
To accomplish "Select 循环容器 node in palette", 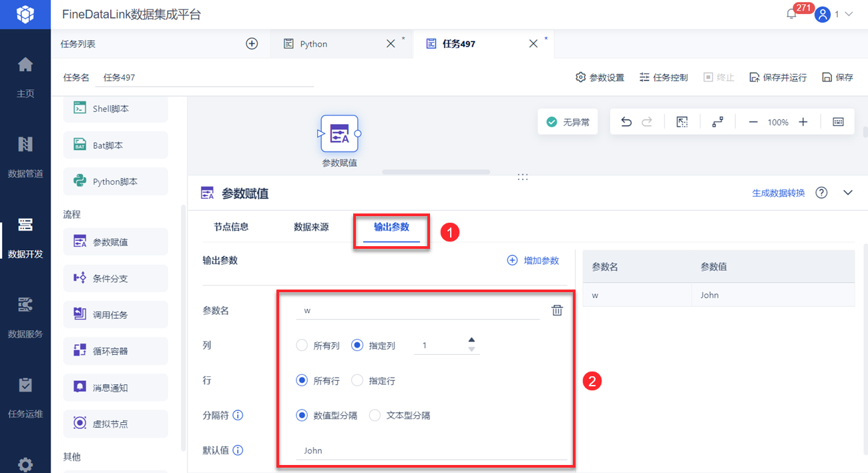I will (x=116, y=351).
